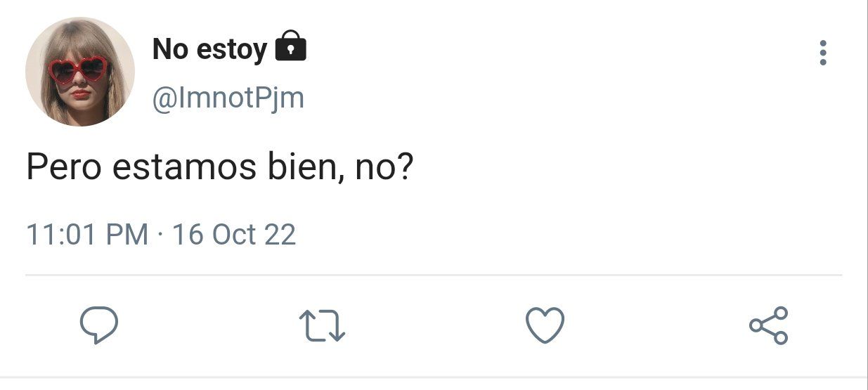Click the word "estamos" in the tweet
The width and height of the screenshot is (868, 390).
coord(186,168)
